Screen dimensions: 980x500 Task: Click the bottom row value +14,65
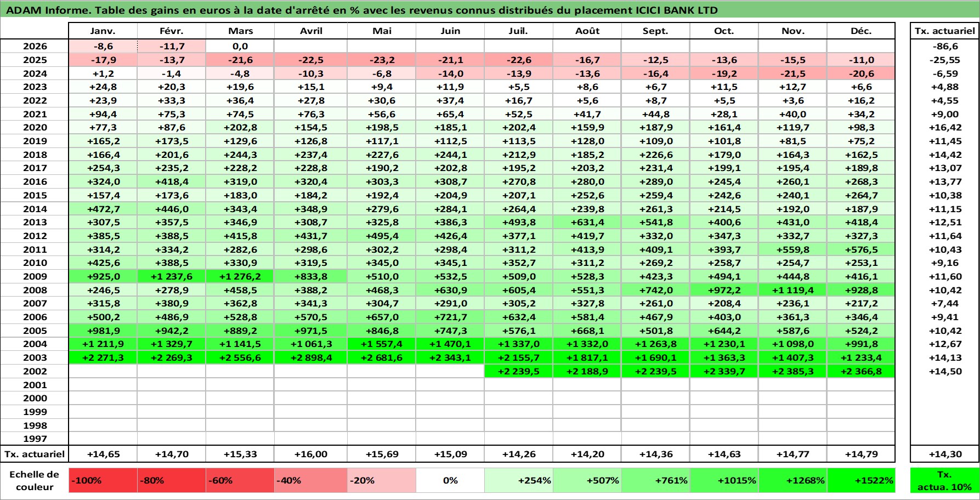(103, 454)
